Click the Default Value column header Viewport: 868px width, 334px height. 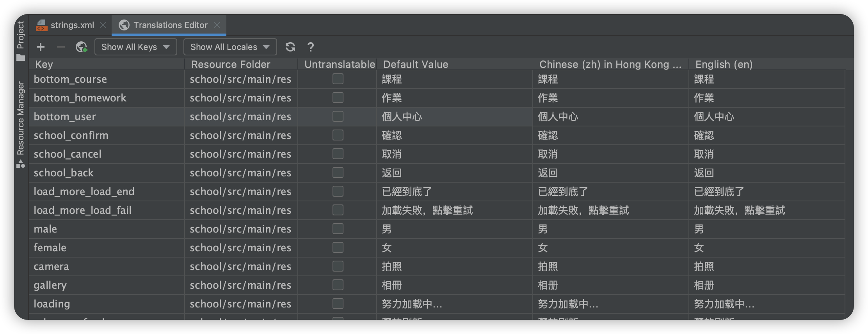pyautogui.click(x=455, y=64)
